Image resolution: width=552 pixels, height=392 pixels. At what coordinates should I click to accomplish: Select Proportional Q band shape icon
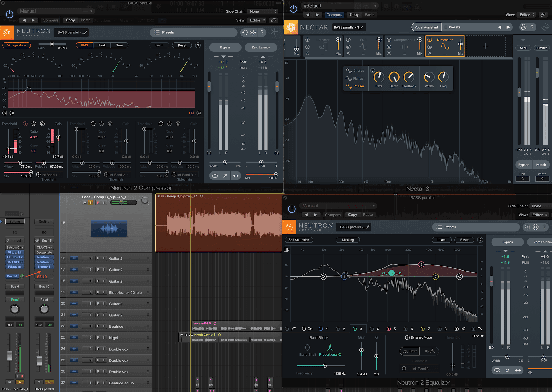pyautogui.click(x=330, y=347)
